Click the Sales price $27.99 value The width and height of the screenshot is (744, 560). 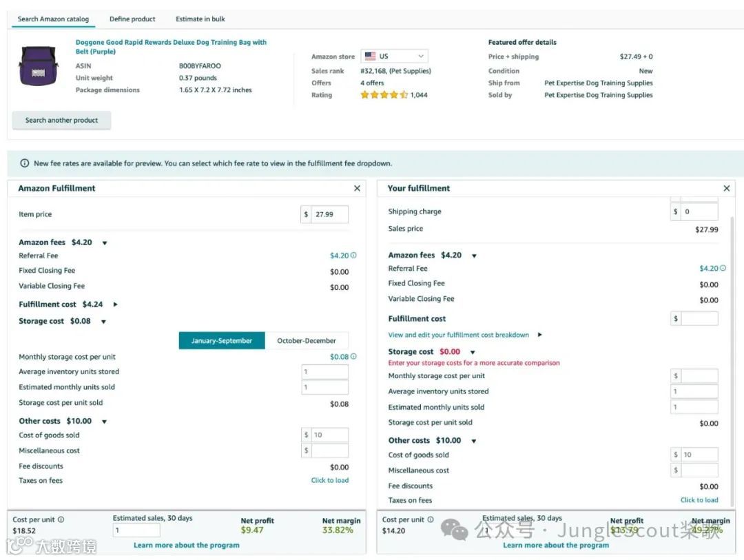click(707, 229)
